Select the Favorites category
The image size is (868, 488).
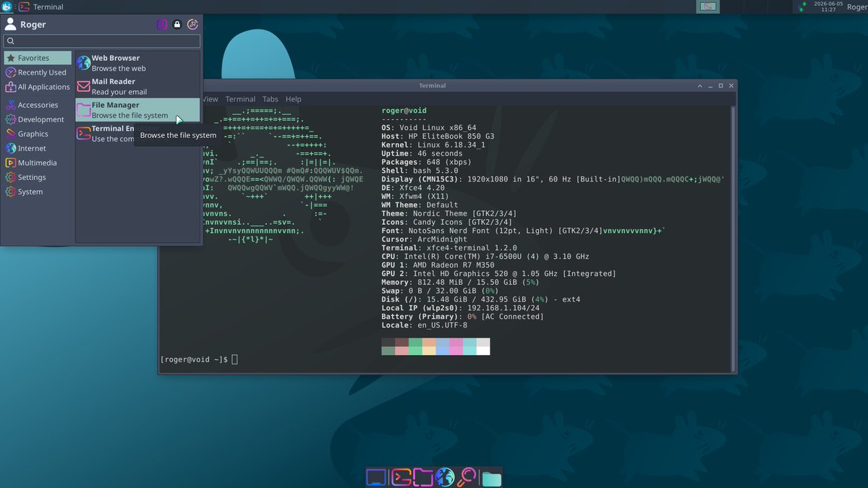click(x=38, y=58)
